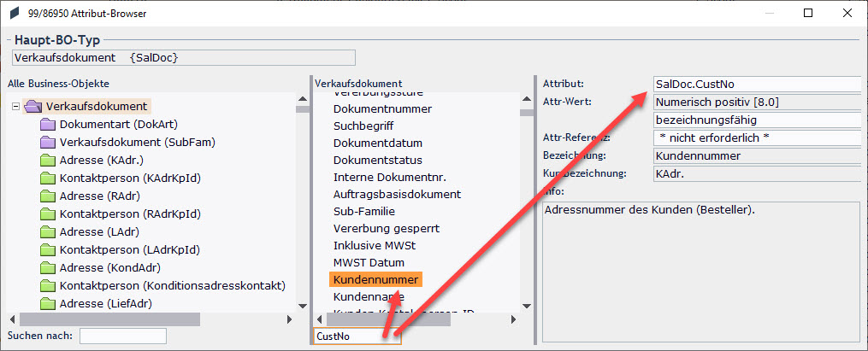This screenshot has width=868, height=351.
Task: Click the attribute list horizontal scrollbar thumb
Action: pos(388,319)
